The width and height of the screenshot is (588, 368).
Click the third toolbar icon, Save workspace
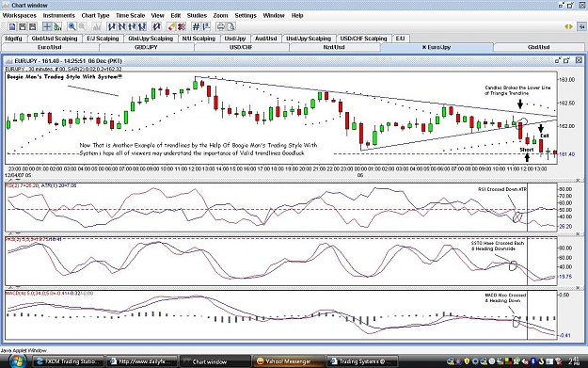[32, 26]
